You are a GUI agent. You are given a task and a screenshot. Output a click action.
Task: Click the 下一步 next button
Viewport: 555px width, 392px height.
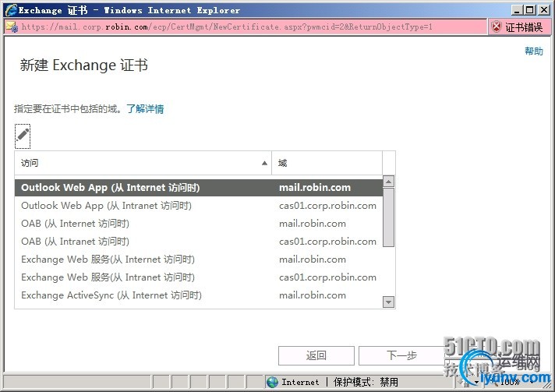[x=401, y=355]
